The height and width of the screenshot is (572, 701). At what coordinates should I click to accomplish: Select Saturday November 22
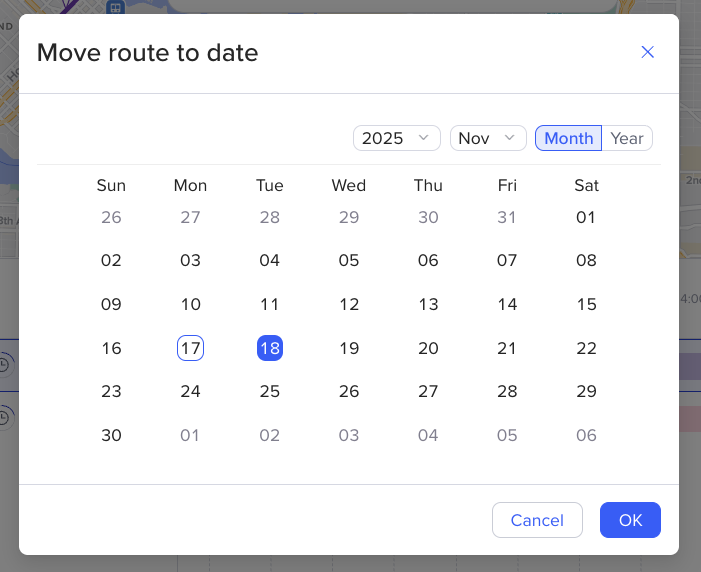[586, 348]
